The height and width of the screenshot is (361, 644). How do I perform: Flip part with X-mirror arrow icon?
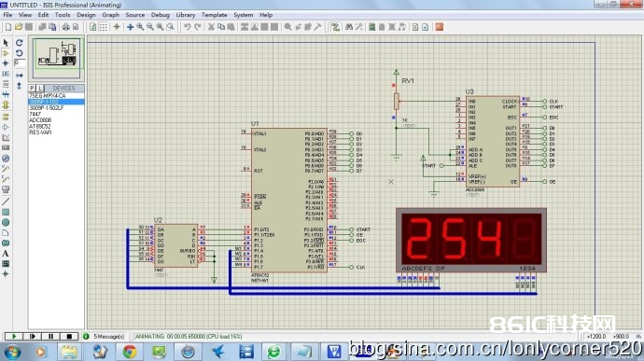click(x=20, y=76)
